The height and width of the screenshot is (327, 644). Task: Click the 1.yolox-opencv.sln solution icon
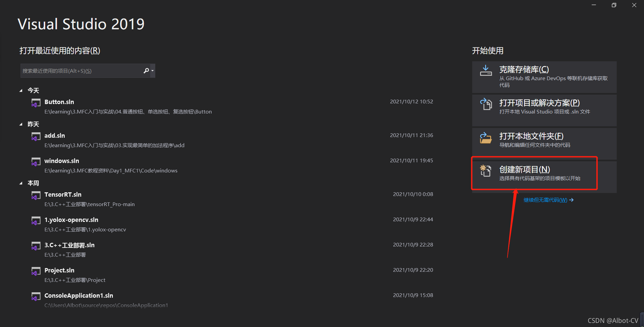point(36,221)
